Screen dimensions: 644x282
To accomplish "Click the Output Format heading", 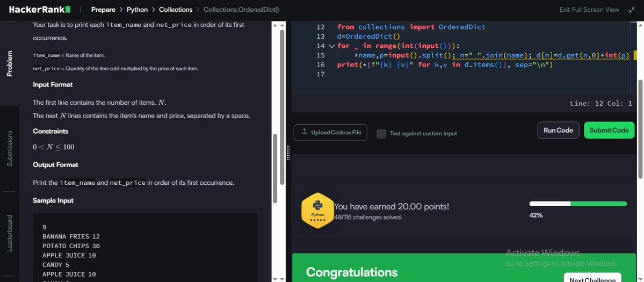I will [55, 164].
